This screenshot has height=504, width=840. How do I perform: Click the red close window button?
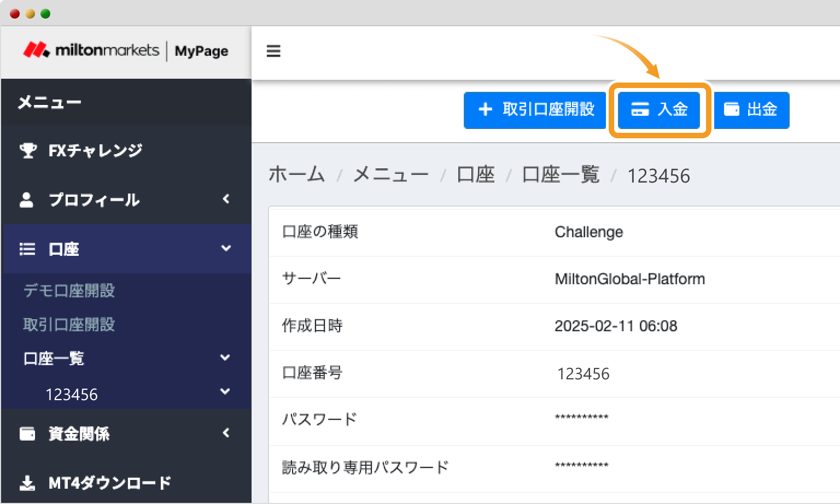pyautogui.click(x=15, y=14)
